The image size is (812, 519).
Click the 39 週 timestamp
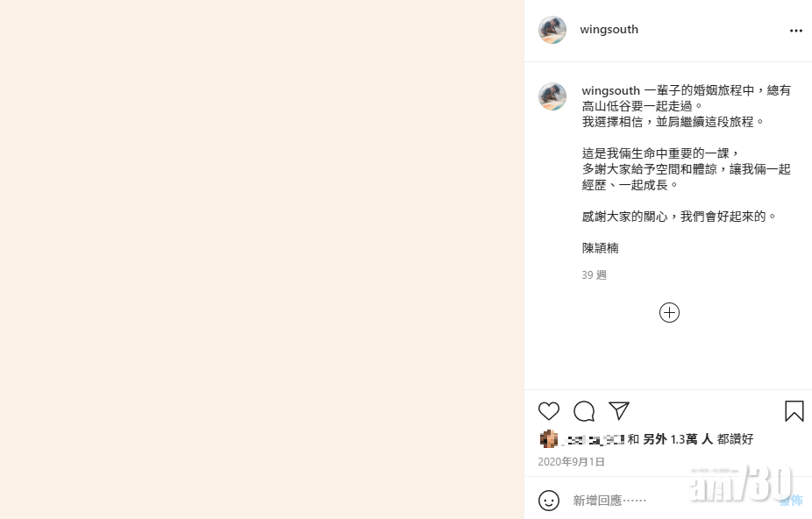pos(594,275)
